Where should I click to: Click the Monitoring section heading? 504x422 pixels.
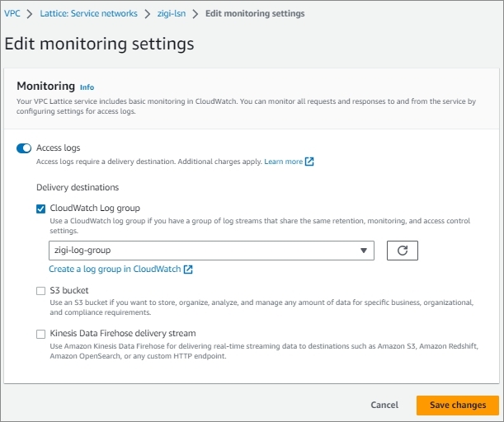pos(45,86)
